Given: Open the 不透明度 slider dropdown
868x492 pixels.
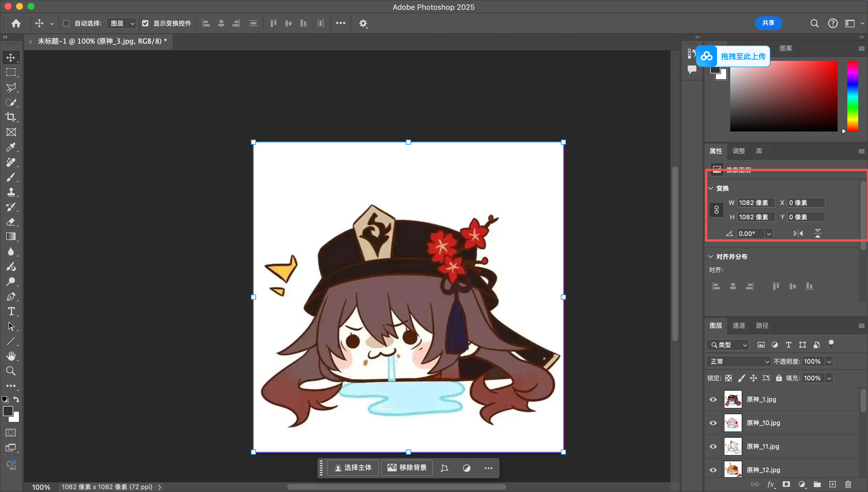Looking at the screenshot, I should pyautogui.click(x=829, y=362).
